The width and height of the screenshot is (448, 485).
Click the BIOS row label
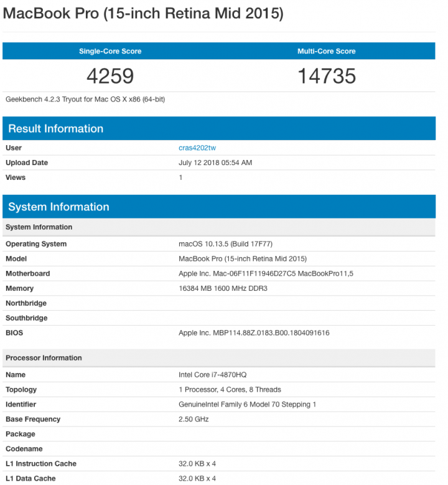click(14, 333)
